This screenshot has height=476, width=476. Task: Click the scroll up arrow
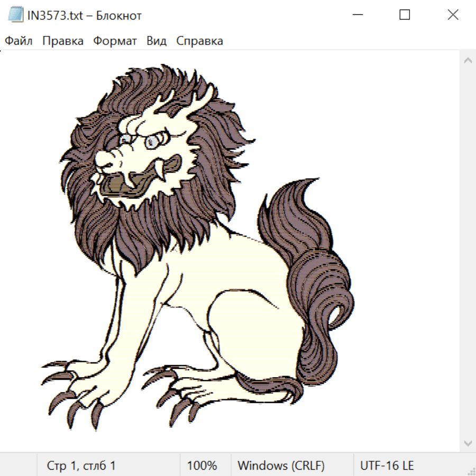coord(468,61)
